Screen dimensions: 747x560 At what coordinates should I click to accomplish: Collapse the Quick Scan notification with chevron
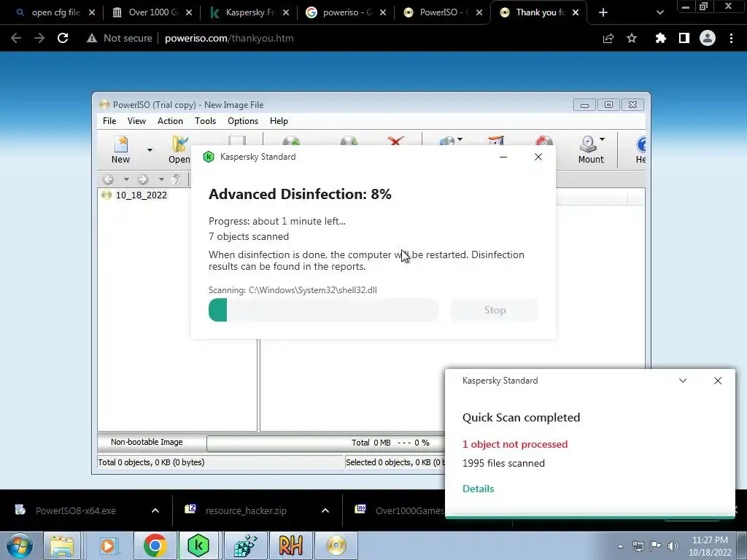coord(683,381)
